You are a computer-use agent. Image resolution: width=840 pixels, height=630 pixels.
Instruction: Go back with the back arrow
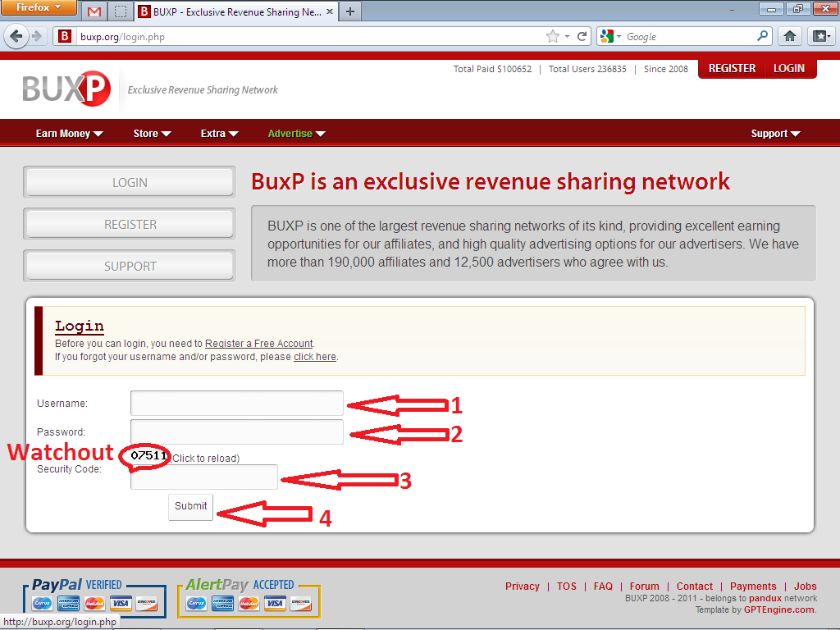[x=16, y=36]
